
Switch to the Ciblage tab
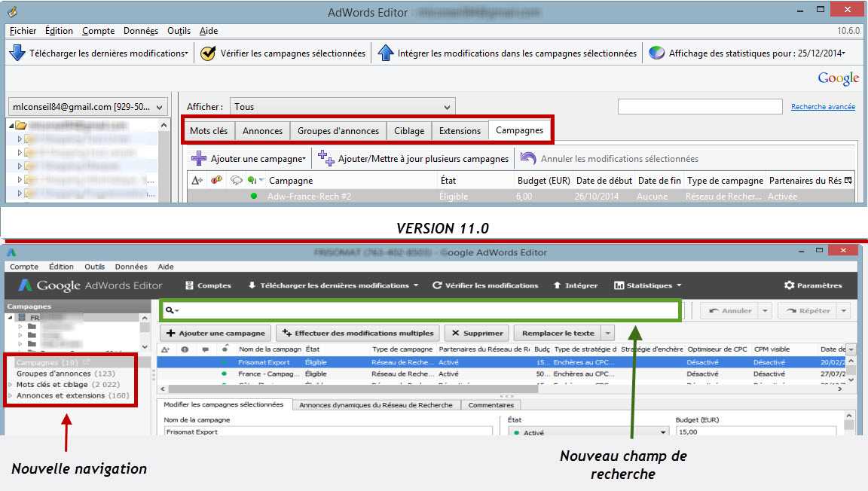click(x=409, y=130)
